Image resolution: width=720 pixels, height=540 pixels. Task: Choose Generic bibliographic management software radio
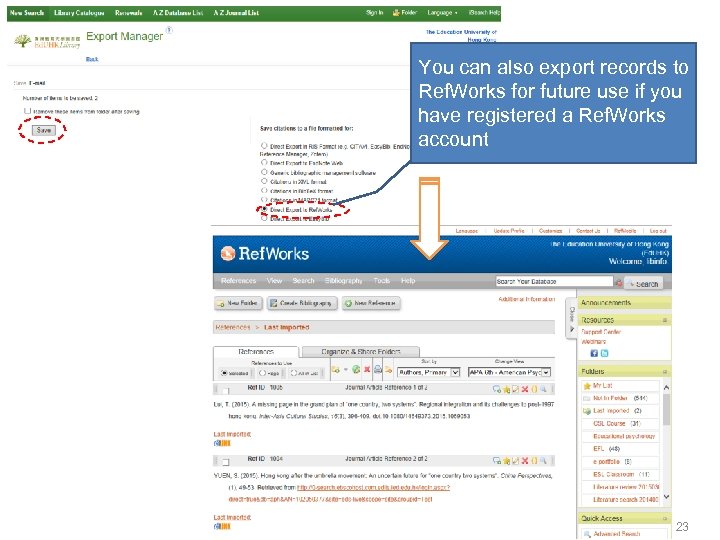coord(264,172)
